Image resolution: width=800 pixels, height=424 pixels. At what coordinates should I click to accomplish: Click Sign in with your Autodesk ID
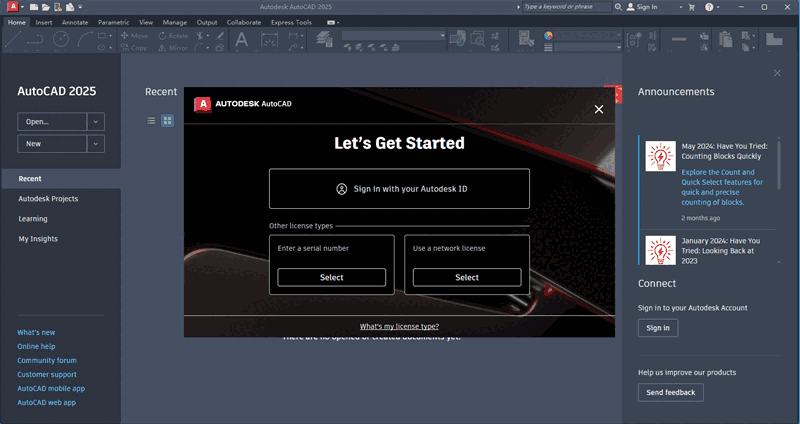tap(399, 189)
